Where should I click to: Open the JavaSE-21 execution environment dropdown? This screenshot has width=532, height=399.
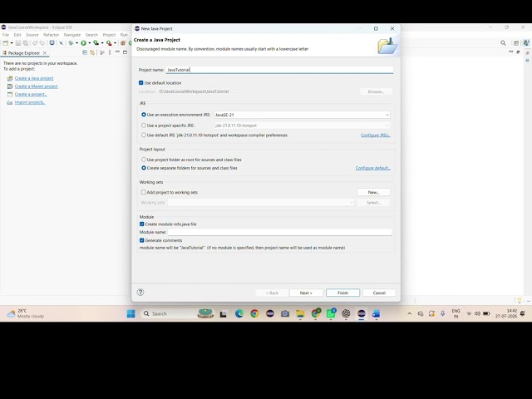pyautogui.click(x=302, y=115)
